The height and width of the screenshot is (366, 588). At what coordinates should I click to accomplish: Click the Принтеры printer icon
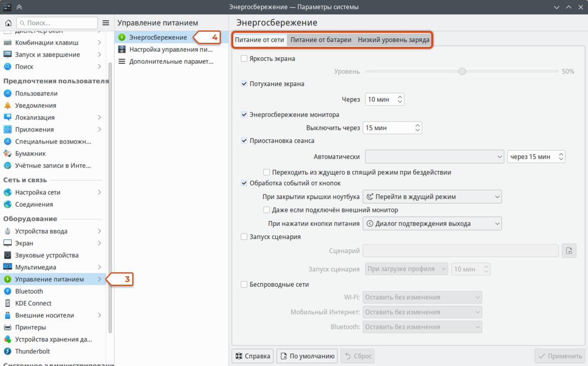tap(8, 327)
